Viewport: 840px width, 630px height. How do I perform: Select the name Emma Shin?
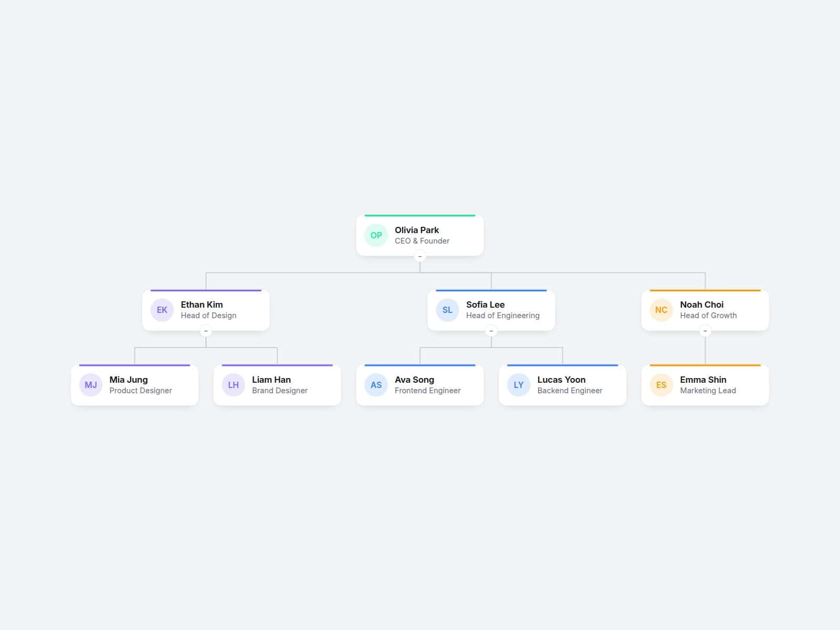coord(703,380)
